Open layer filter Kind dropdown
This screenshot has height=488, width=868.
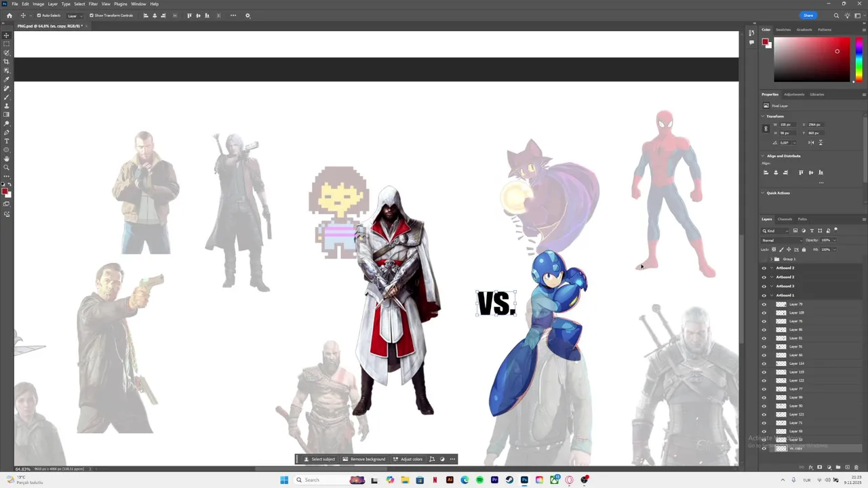775,231
